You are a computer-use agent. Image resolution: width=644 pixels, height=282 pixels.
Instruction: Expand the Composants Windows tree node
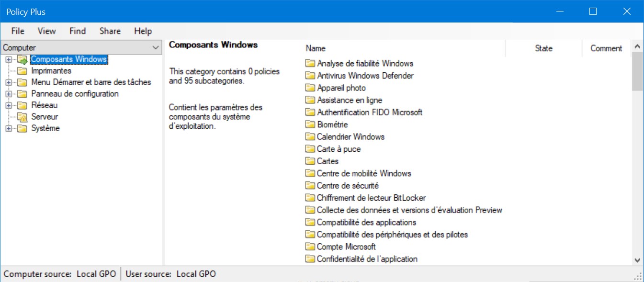pos(8,59)
